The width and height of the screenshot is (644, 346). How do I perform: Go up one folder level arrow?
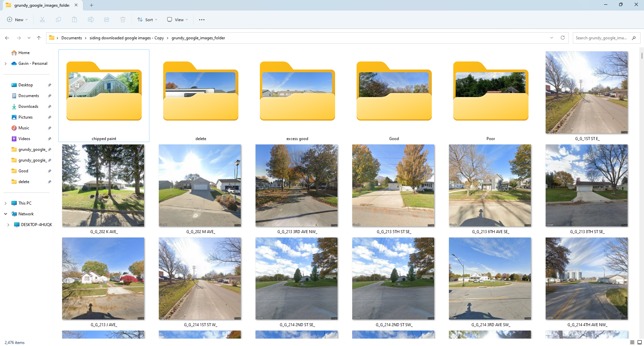pyautogui.click(x=39, y=38)
